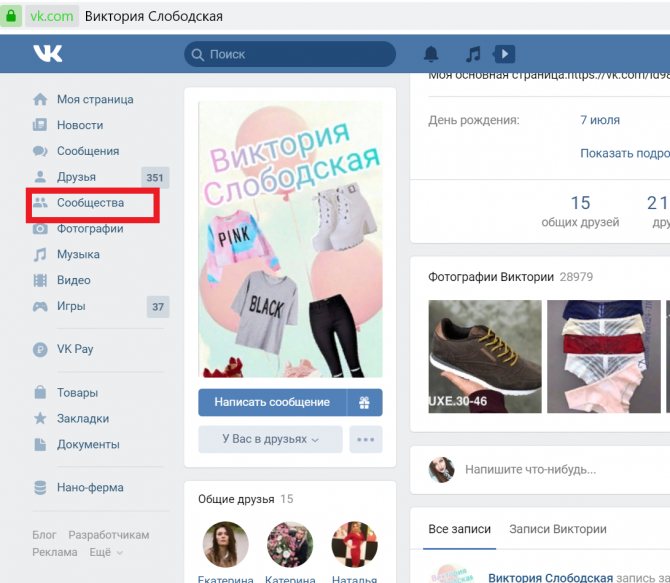Click vk.com in the address bar
The image size is (670, 583).
point(52,16)
